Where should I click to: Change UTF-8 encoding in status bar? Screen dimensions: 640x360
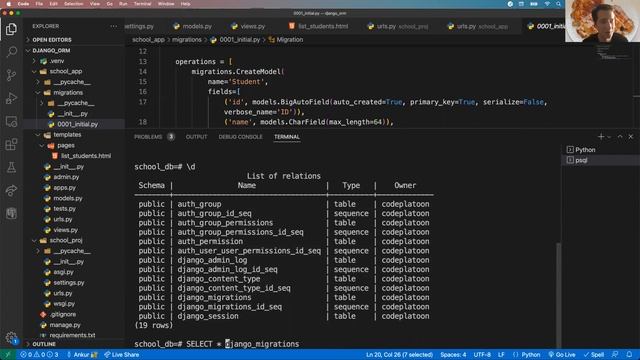click(x=482, y=355)
